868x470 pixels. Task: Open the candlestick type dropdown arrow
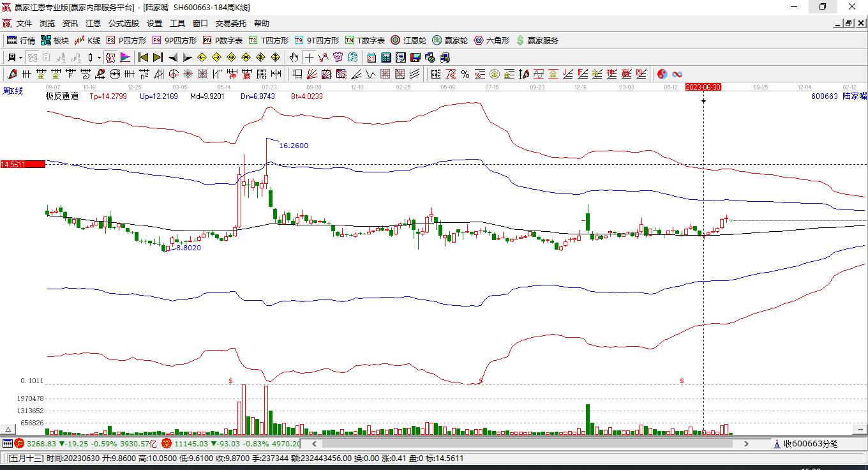point(99,57)
